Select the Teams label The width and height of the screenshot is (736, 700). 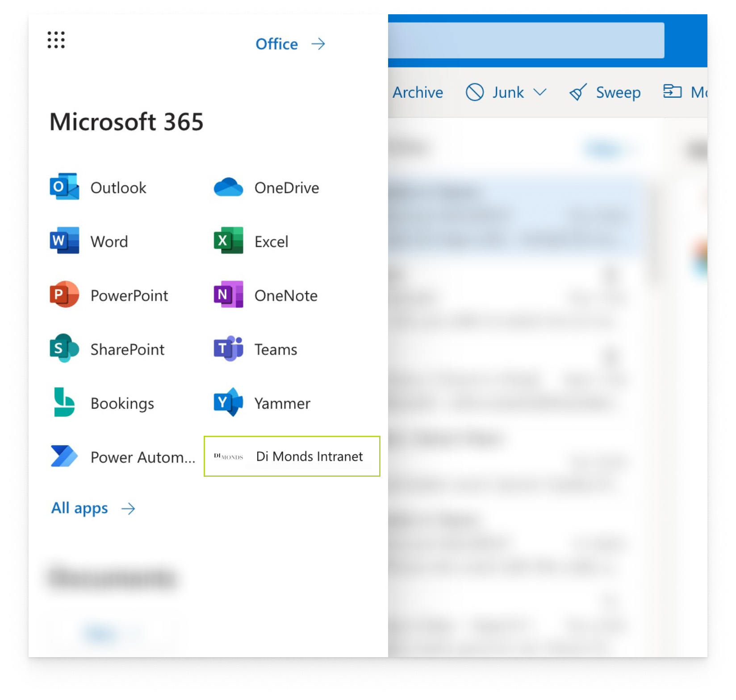tap(276, 350)
